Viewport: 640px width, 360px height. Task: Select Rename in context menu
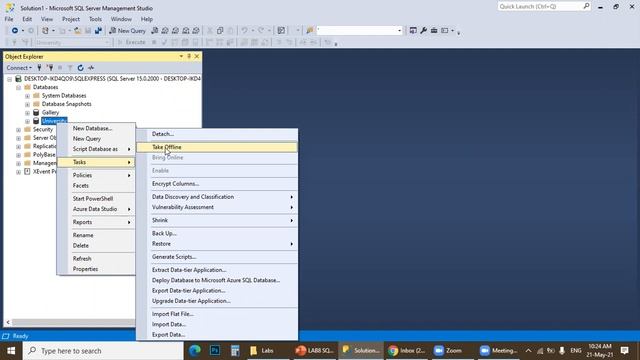(x=96, y=235)
